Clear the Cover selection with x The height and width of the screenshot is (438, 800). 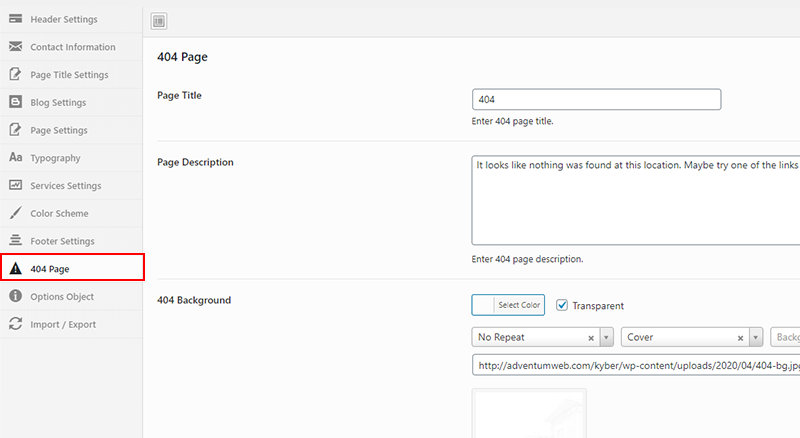(740, 338)
